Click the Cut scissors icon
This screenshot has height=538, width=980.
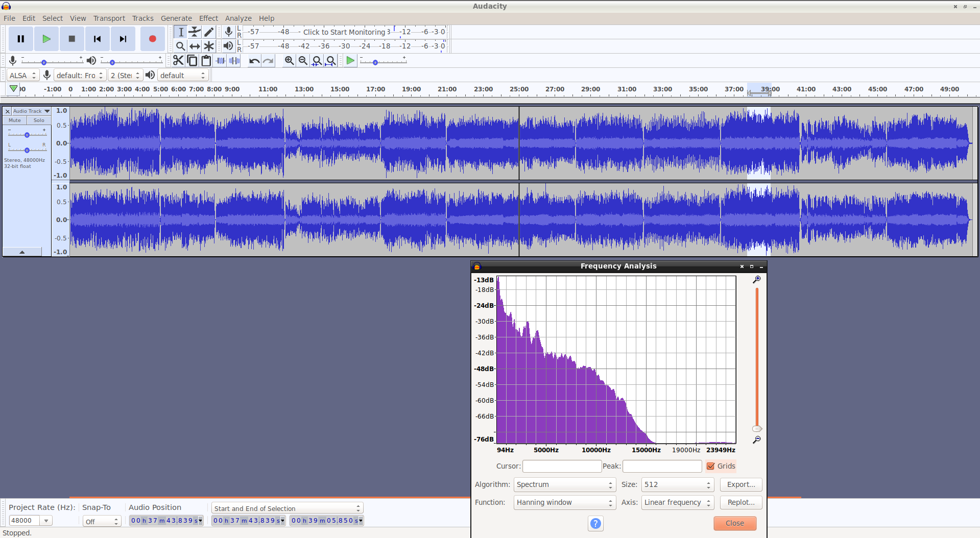(x=178, y=61)
